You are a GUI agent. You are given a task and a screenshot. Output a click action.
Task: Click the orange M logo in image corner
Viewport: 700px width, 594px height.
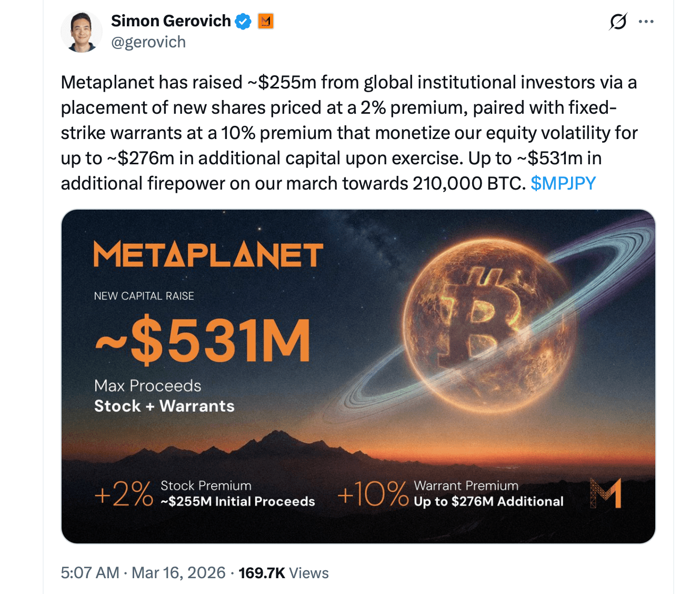[606, 493]
